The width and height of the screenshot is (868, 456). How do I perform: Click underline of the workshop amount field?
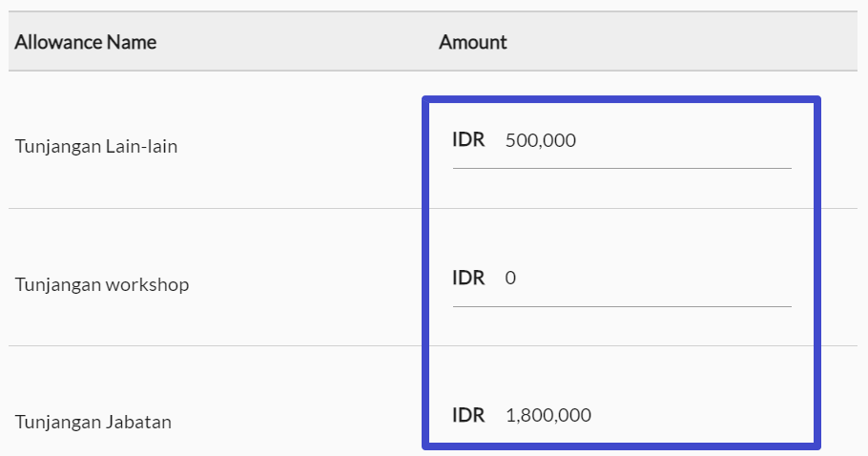pos(622,306)
